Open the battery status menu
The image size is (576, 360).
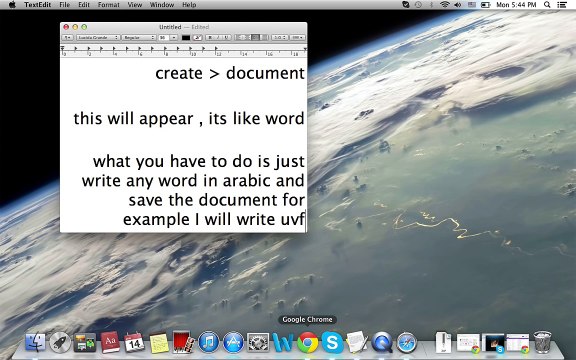(486, 5)
